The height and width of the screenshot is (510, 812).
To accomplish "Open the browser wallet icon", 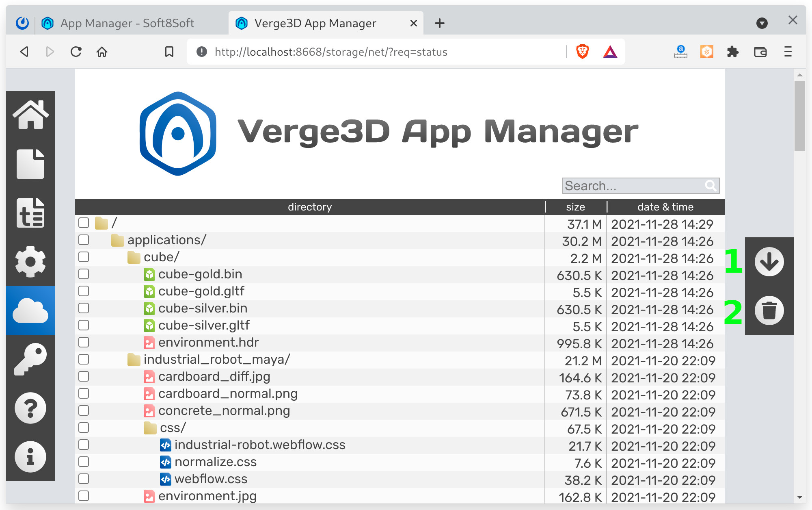I will (x=760, y=52).
